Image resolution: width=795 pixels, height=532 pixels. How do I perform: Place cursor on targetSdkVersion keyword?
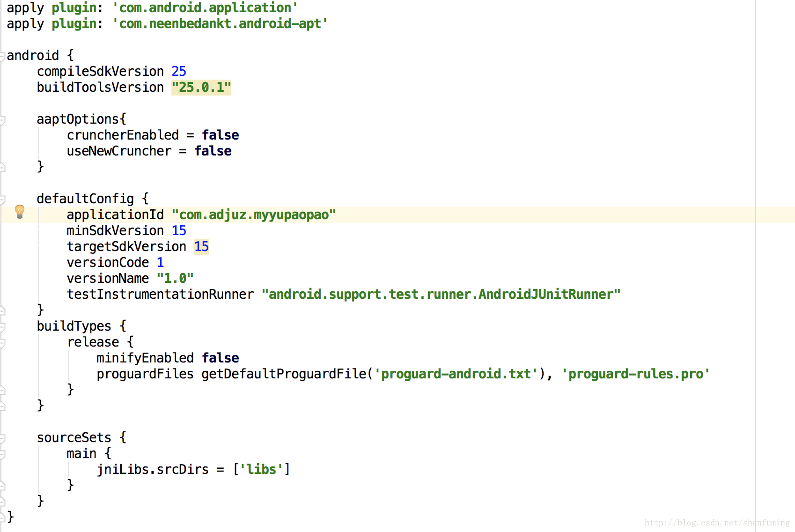pos(126,247)
